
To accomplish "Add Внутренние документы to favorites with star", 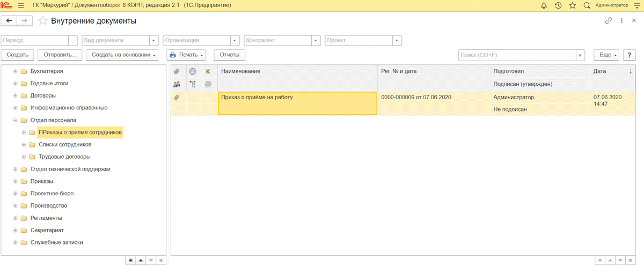I will 42,21.
